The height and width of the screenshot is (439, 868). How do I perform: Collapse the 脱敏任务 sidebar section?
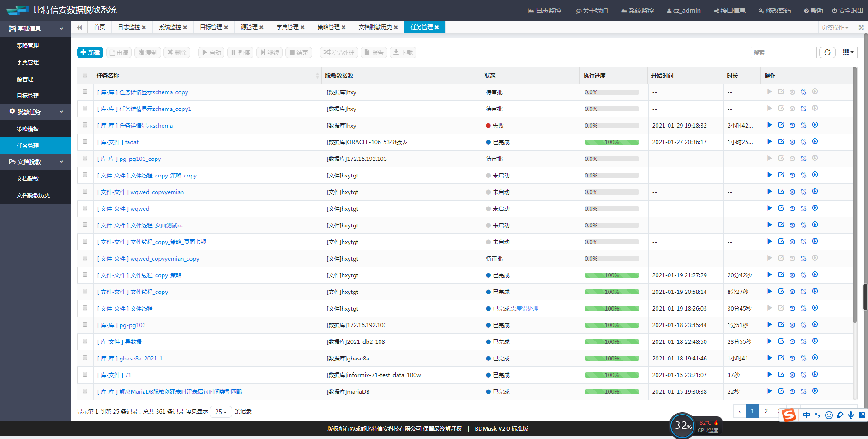35,112
